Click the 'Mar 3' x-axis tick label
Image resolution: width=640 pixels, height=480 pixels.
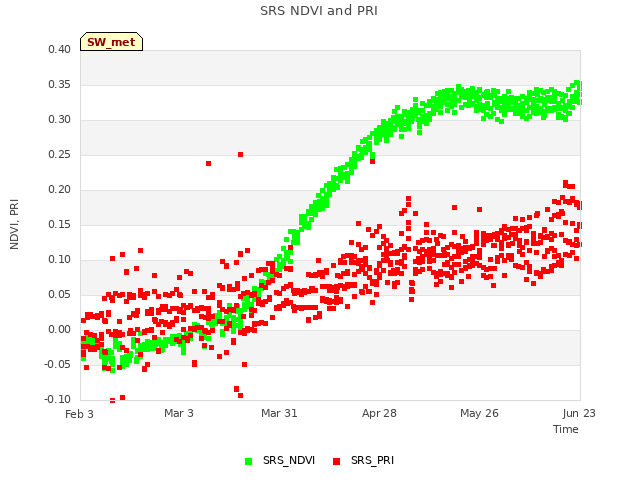179,413
